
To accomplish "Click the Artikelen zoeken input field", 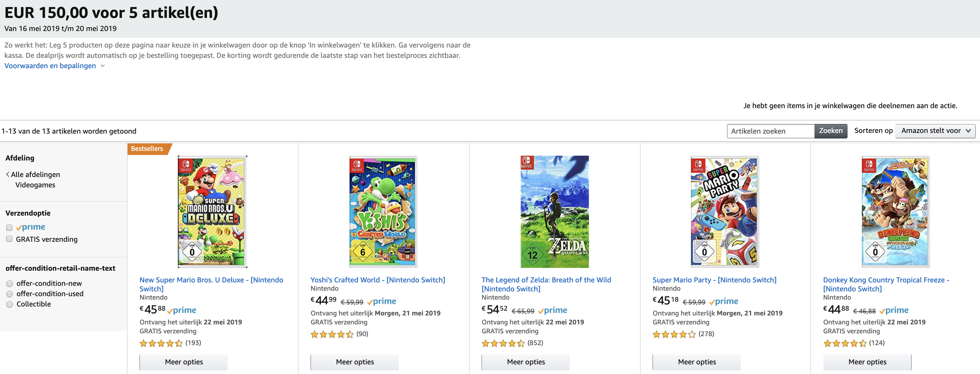I will [x=770, y=131].
